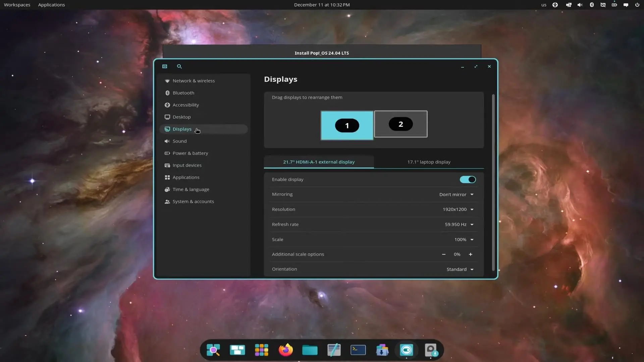
Task: Open the tiling applet in panel
Action: [x=569, y=5]
